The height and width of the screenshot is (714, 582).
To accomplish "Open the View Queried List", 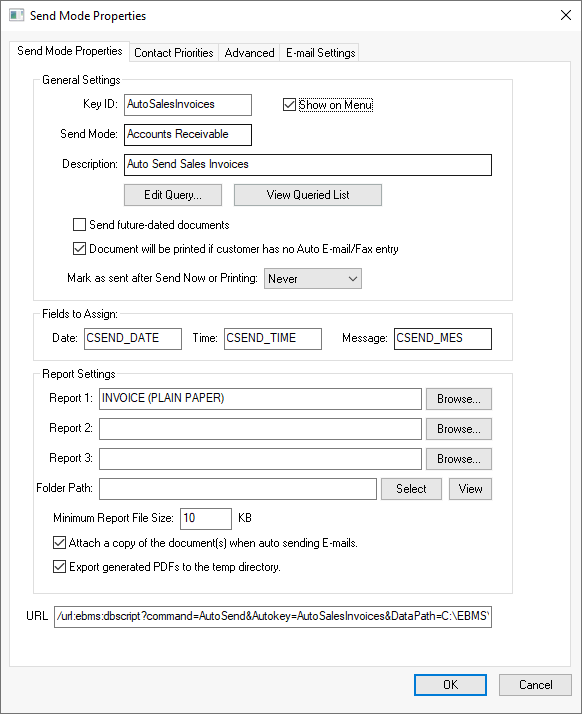I will (308, 195).
